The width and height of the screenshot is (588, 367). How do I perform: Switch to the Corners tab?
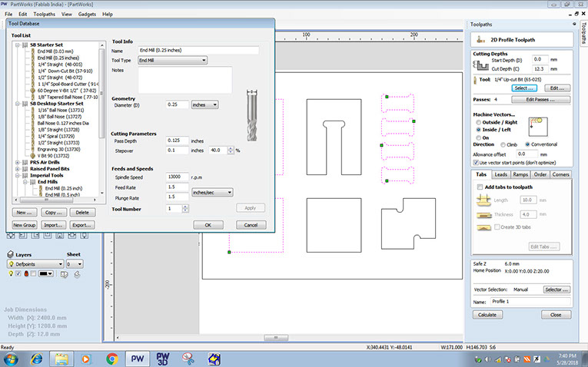tap(560, 174)
